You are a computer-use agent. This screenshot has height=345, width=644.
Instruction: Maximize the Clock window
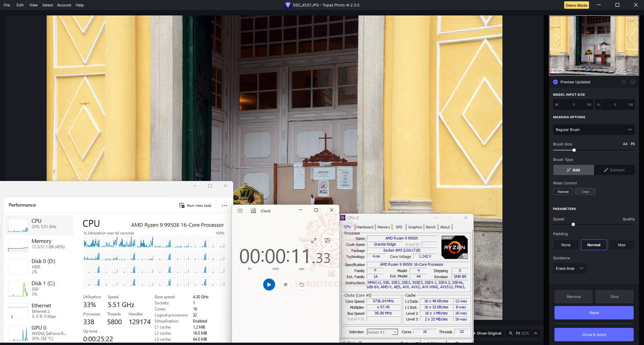point(316,210)
